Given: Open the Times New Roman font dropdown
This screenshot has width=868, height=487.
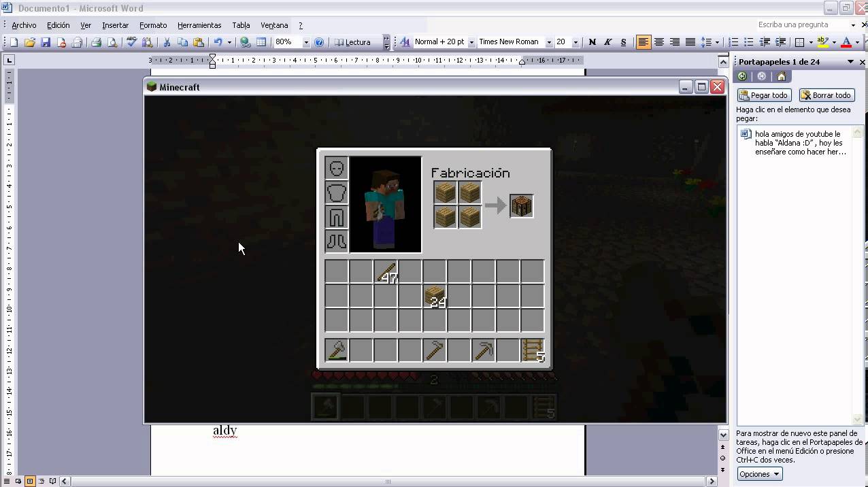Looking at the screenshot, I should pos(548,42).
